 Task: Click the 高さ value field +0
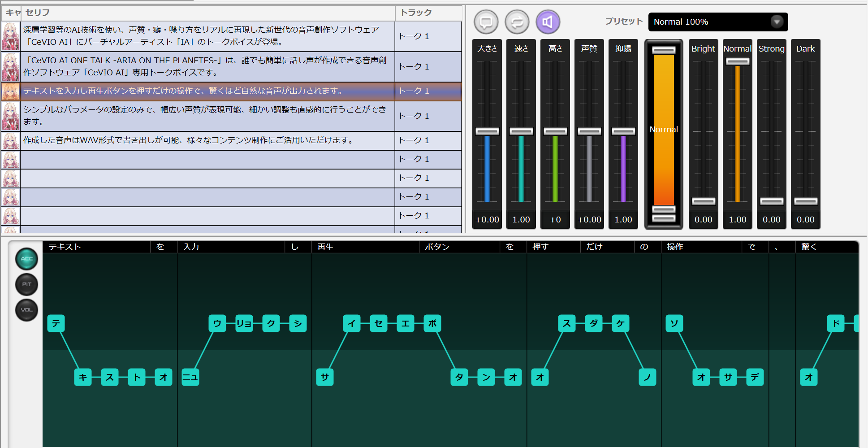click(555, 220)
